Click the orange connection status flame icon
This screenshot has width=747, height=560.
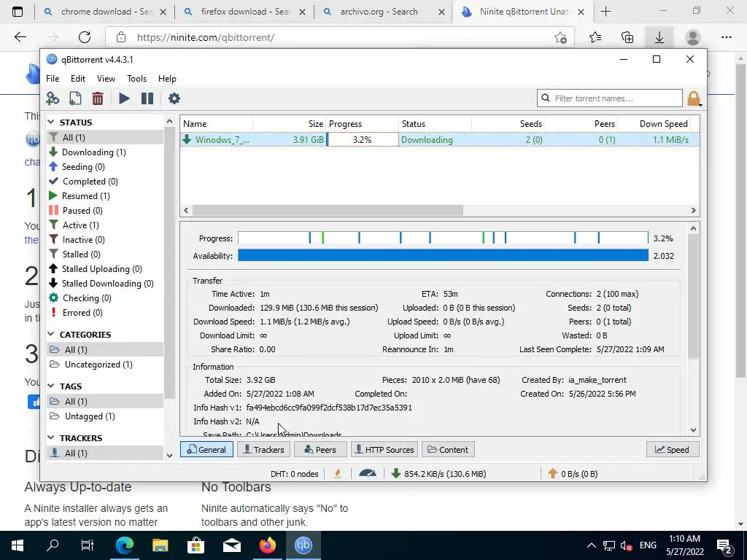(x=338, y=474)
